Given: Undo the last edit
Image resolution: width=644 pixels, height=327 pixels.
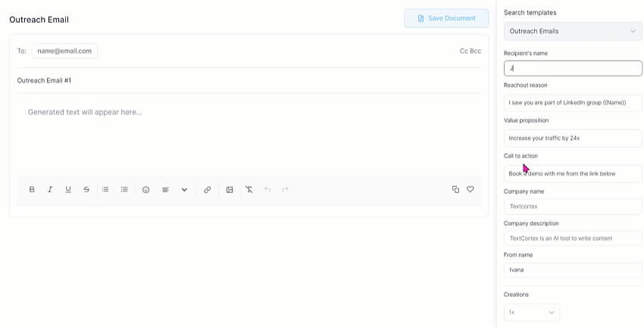Looking at the screenshot, I should click(x=267, y=189).
